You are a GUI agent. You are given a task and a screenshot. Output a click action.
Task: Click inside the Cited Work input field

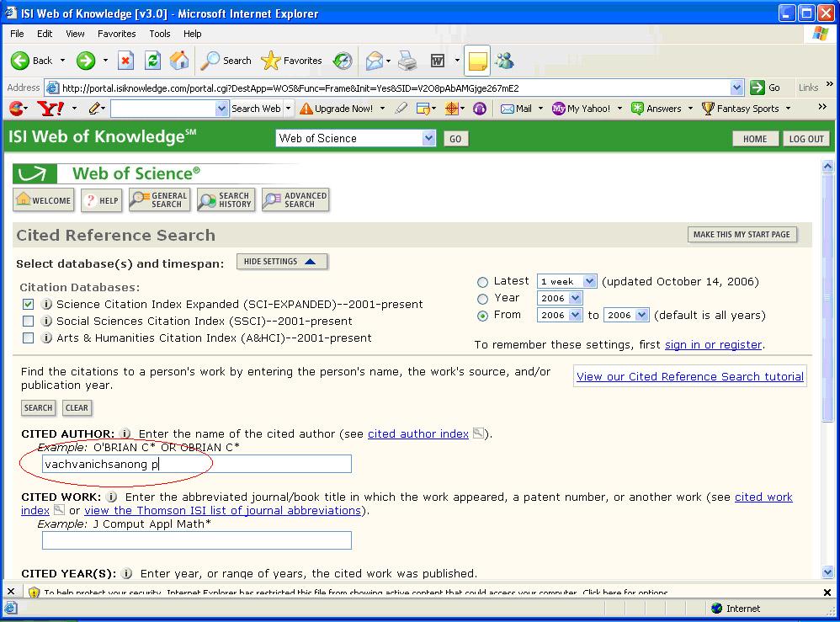point(197,540)
